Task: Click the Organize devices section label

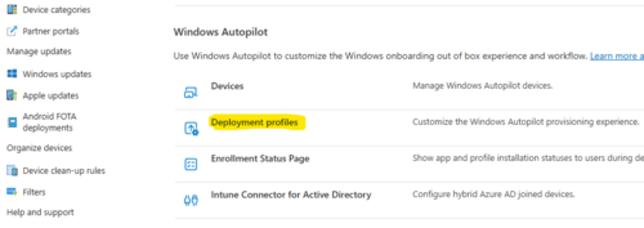Action: [39, 148]
